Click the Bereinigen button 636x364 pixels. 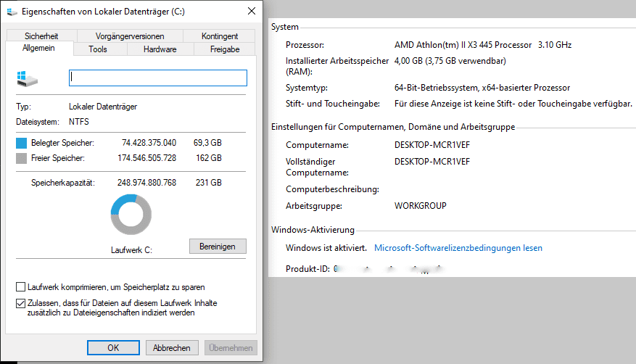(x=218, y=246)
